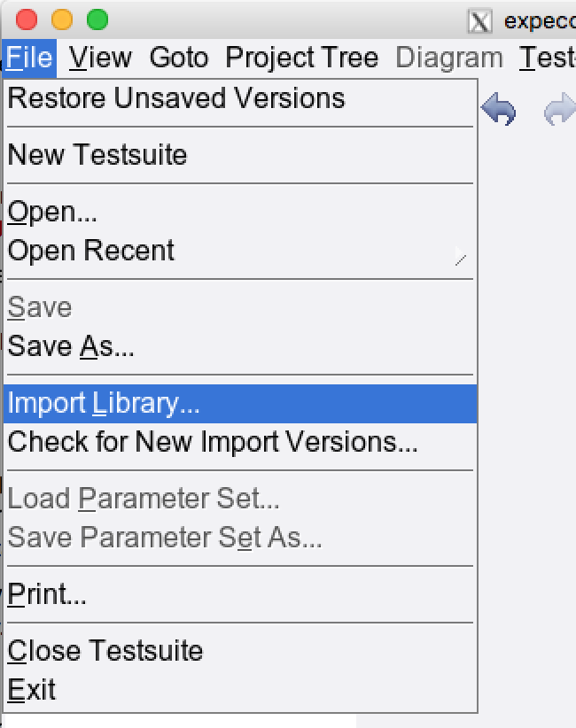The image size is (576, 728).
Task: Open the Diagram menu
Action: click(448, 58)
